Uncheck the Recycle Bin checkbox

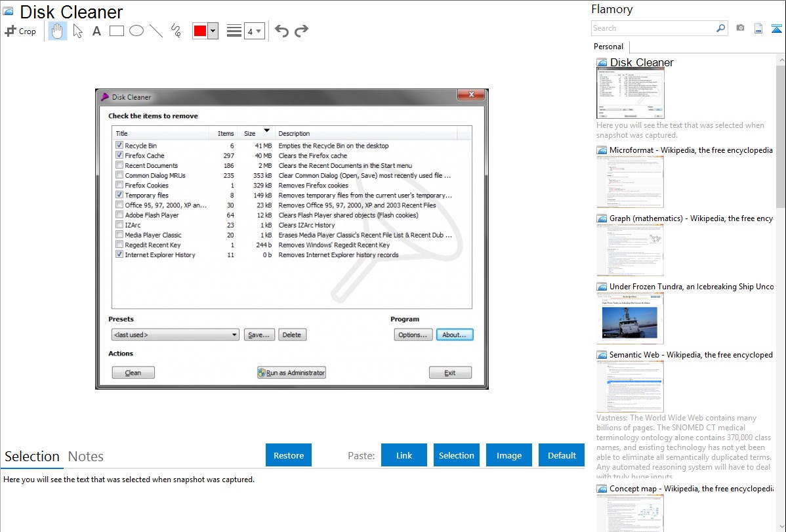point(119,146)
